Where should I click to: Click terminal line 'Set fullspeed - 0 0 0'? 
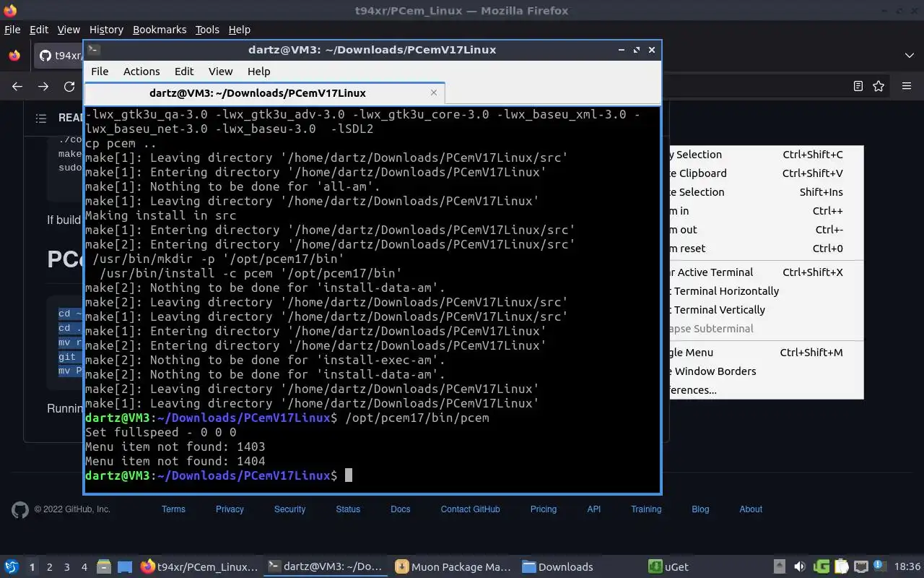click(161, 432)
